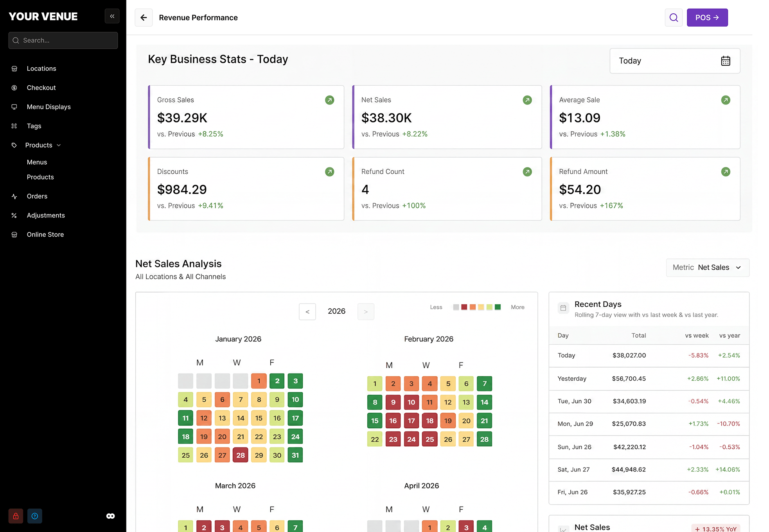
Task: Open Orders in the sidebar
Action: tap(37, 196)
